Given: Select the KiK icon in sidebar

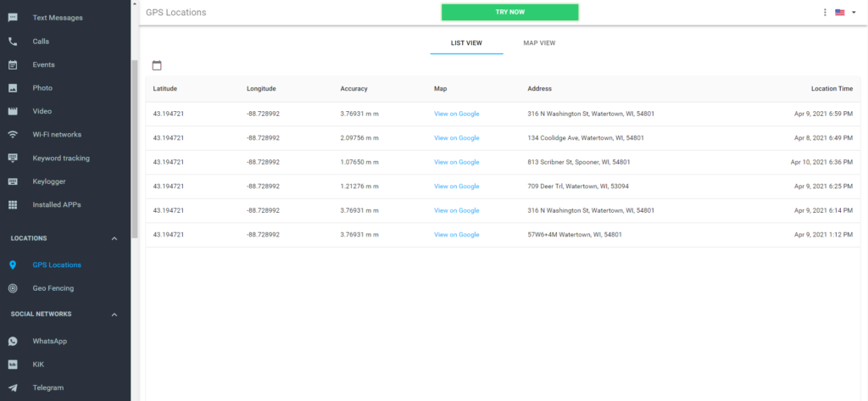Looking at the screenshot, I should coord(13,365).
